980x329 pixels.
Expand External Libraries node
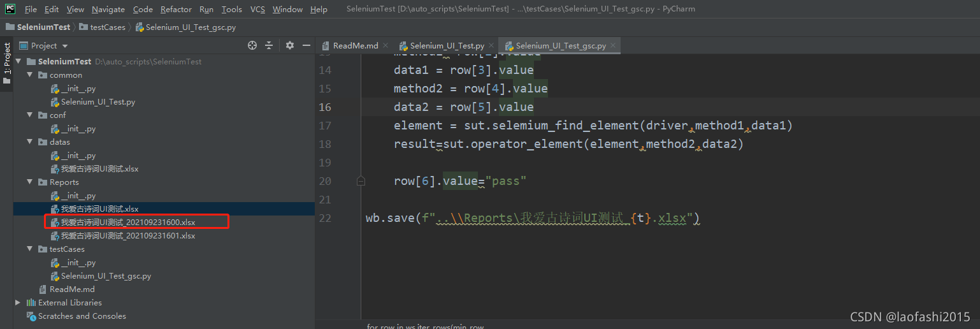(x=18, y=303)
